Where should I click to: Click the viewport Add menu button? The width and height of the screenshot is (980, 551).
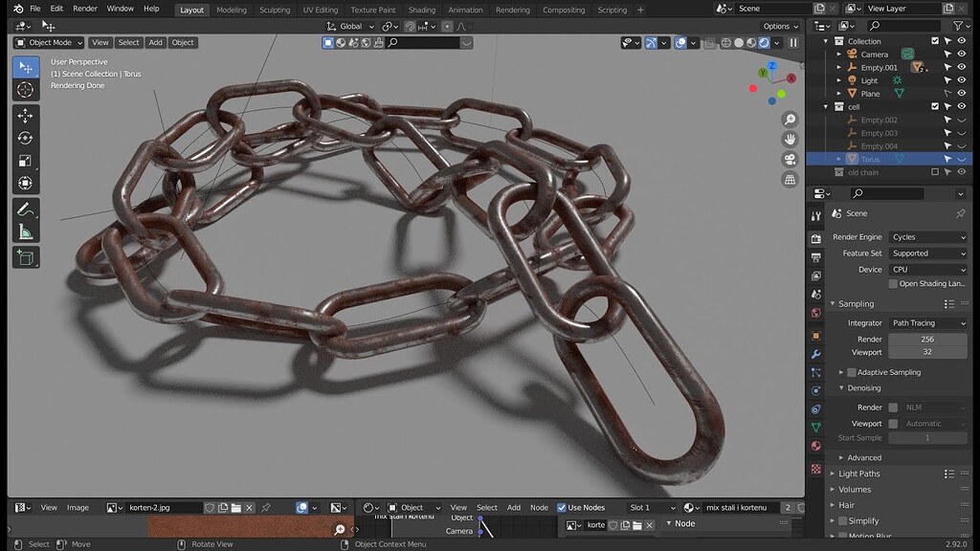point(155,42)
